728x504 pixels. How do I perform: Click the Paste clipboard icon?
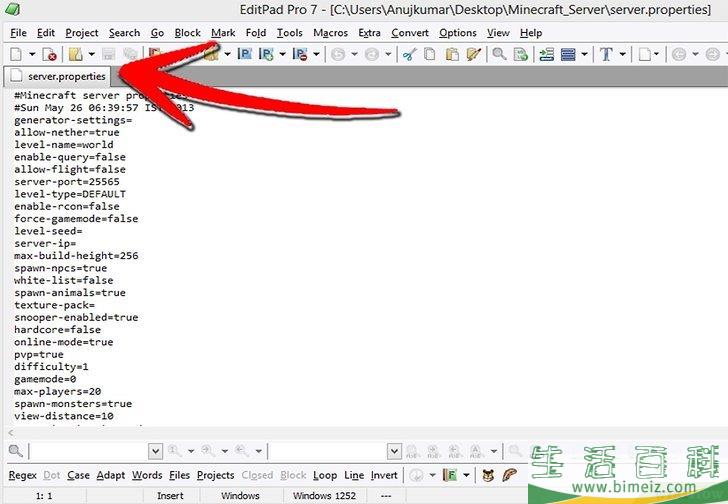(x=452, y=54)
